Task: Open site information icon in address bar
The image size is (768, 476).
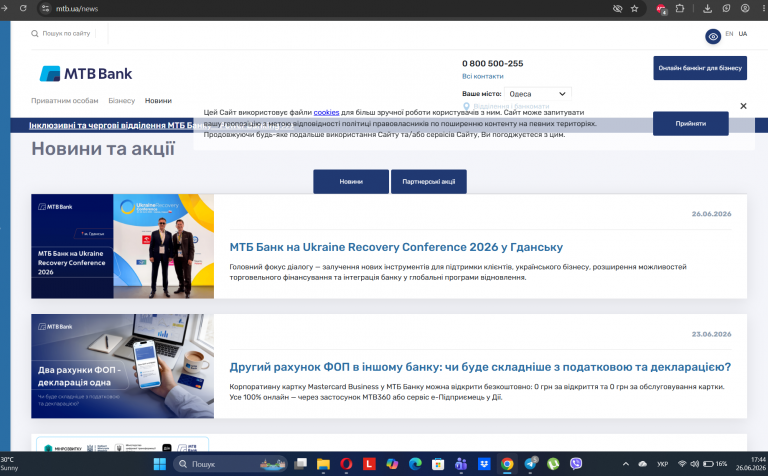Action: pos(45,8)
